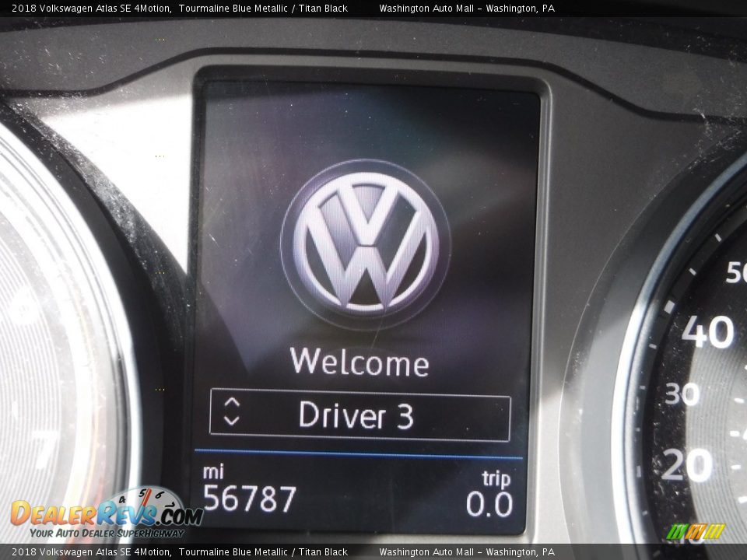Select the Driver 3 profile box
The width and height of the screenshot is (747, 560).
click(x=360, y=415)
